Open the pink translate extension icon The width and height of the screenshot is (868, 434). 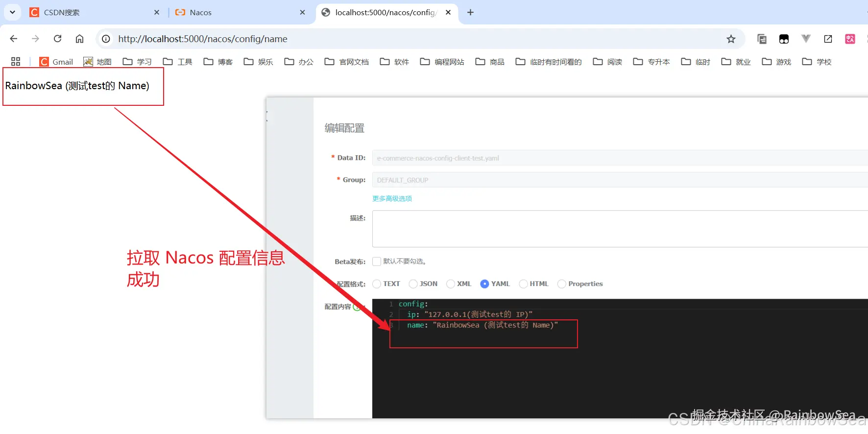coord(850,39)
